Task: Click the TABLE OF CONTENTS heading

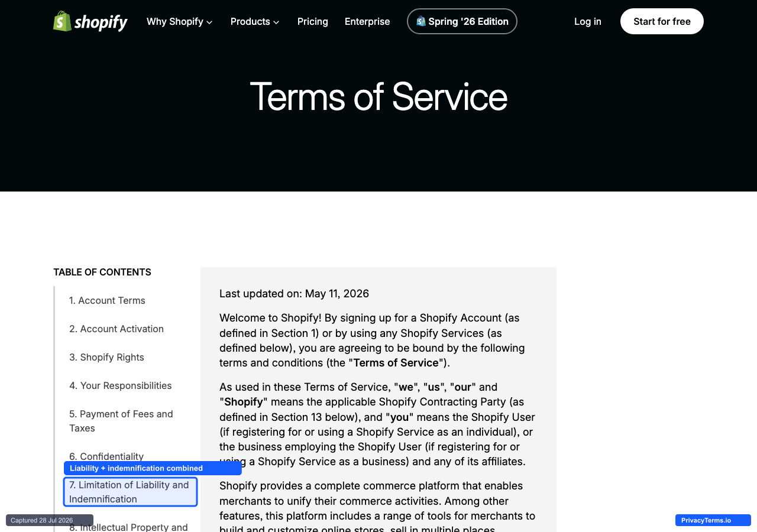Action: tap(102, 272)
